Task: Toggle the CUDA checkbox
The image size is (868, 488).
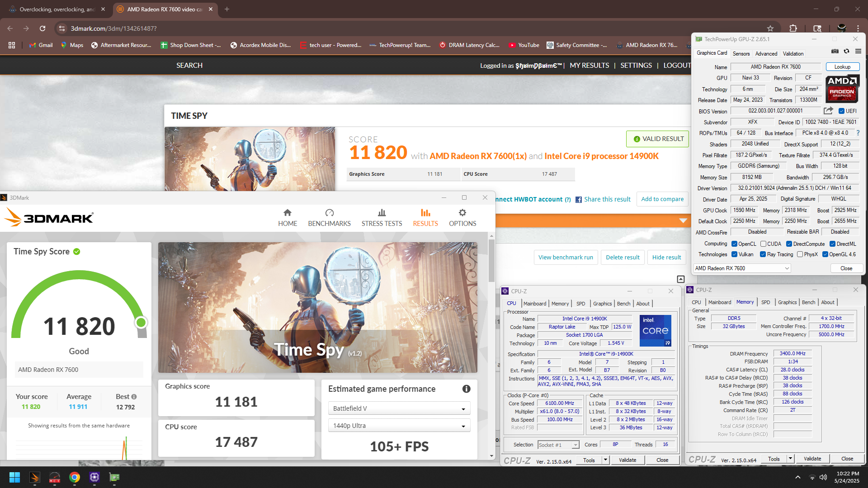Action: click(x=763, y=244)
